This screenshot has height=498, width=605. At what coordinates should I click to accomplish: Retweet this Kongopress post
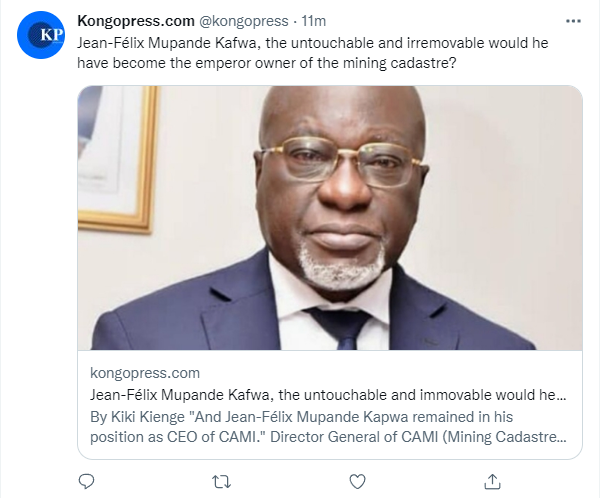pos(223,483)
